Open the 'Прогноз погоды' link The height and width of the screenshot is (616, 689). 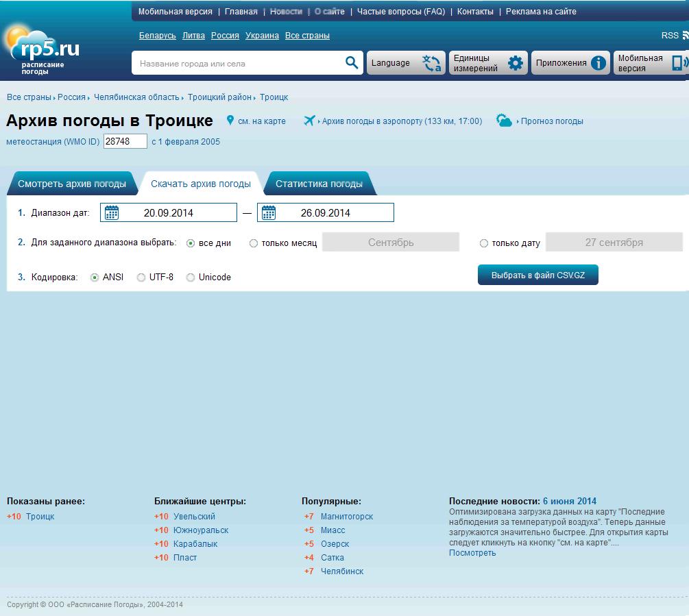pos(551,121)
